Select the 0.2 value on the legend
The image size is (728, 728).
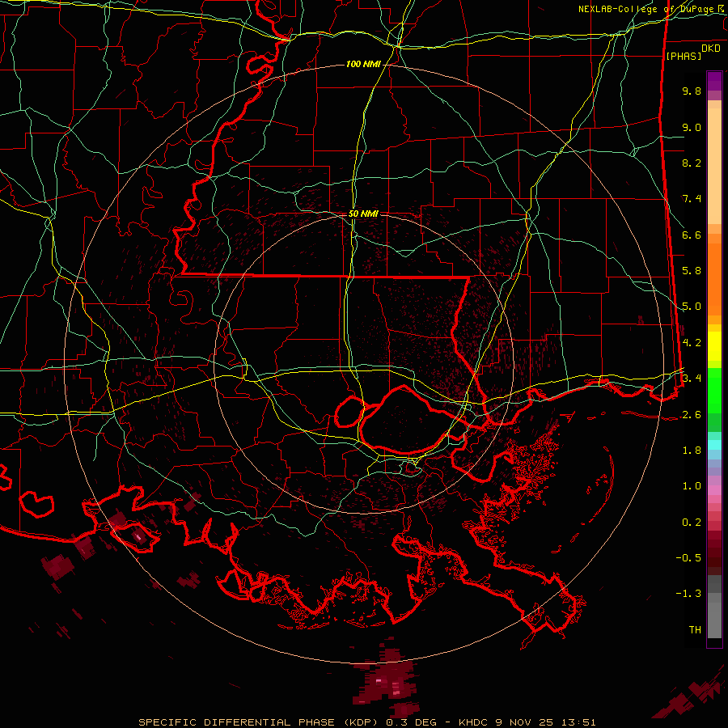pos(692,523)
